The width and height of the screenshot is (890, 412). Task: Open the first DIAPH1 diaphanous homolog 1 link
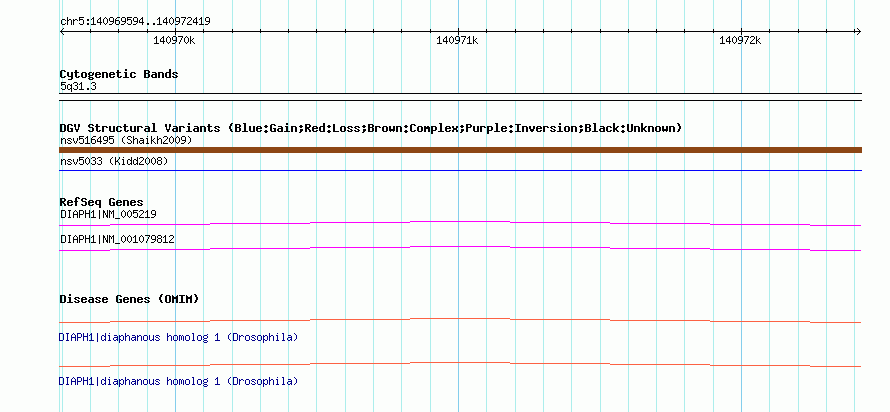point(178,338)
